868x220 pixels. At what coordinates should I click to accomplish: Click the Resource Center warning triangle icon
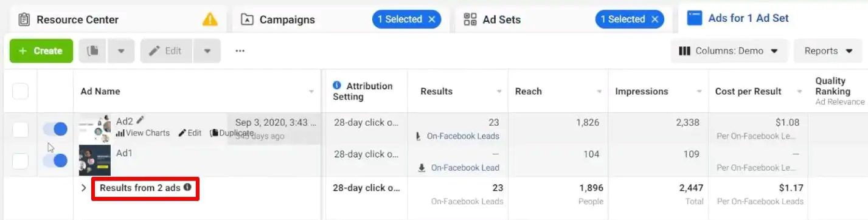point(210,19)
